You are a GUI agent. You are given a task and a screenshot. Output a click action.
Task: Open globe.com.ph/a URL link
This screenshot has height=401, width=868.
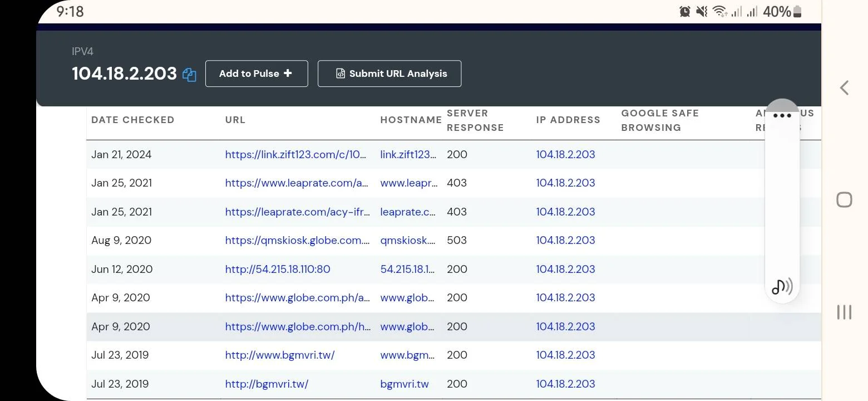(x=297, y=297)
